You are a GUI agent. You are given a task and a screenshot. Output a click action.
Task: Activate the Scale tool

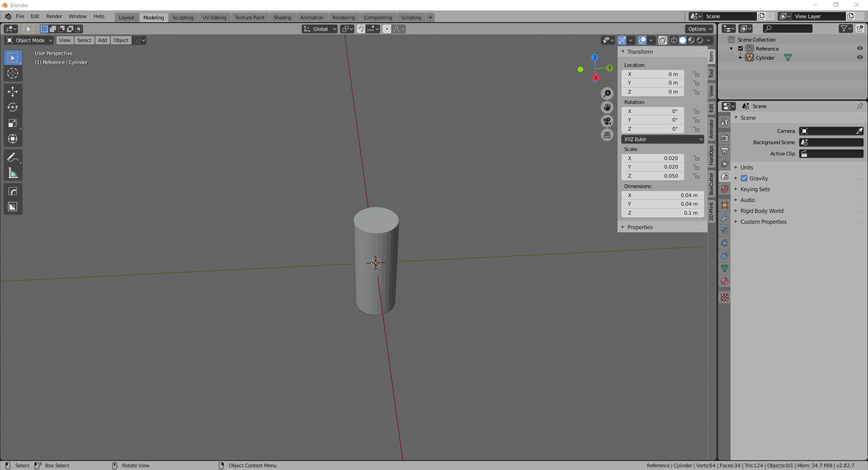tap(13, 123)
